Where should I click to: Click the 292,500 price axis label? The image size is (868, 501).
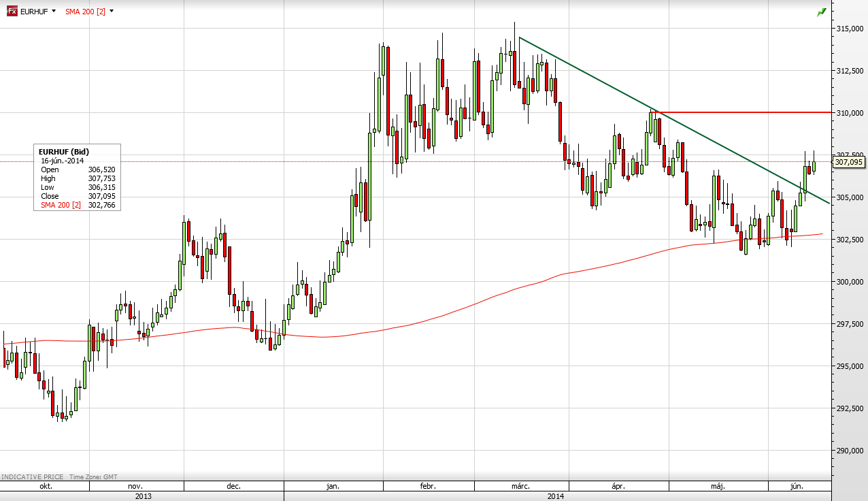pyautogui.click(x=850, y=408)
